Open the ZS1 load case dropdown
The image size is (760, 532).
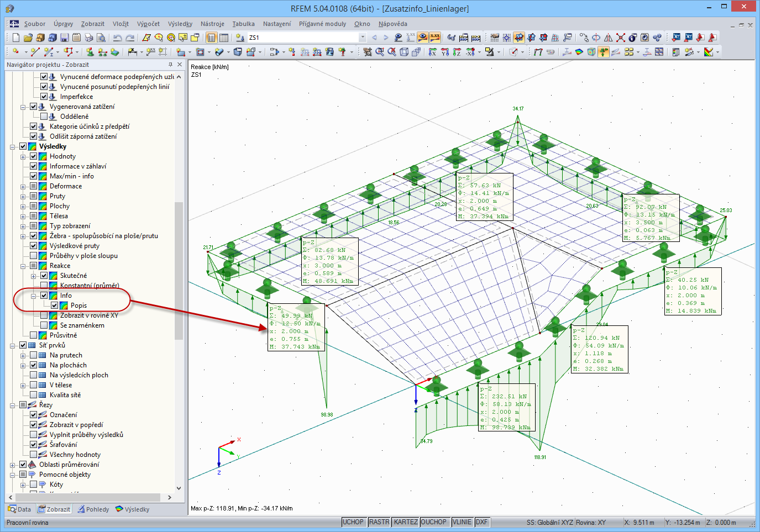click(x=363, y=38)
